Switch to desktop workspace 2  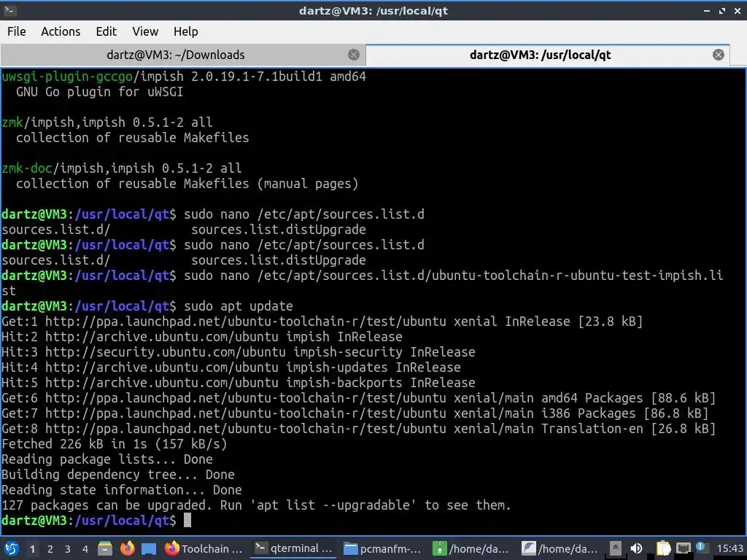coord(50,549)
